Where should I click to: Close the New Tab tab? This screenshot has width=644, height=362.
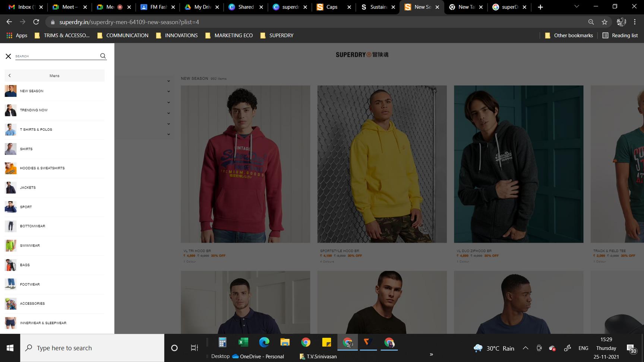point(481,7)
